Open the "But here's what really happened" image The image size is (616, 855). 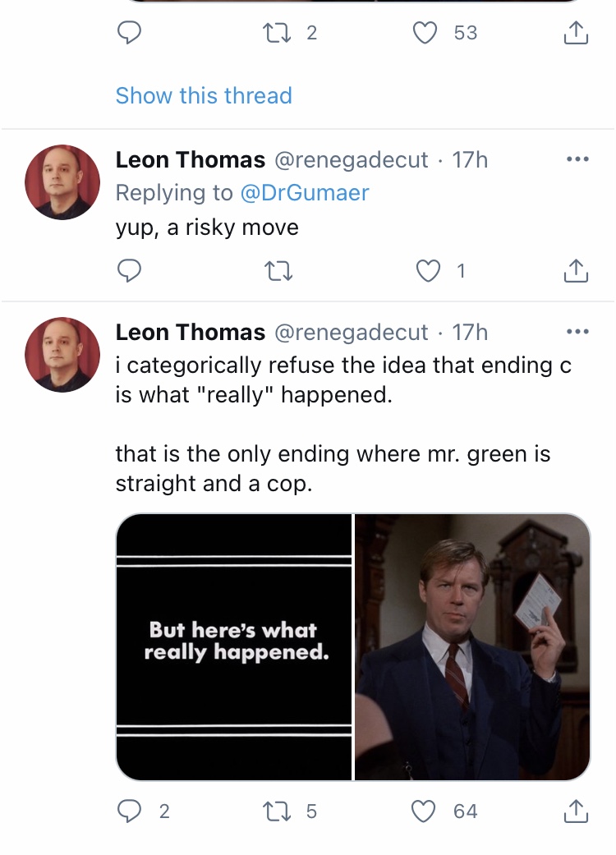click(x=234, y=646)
